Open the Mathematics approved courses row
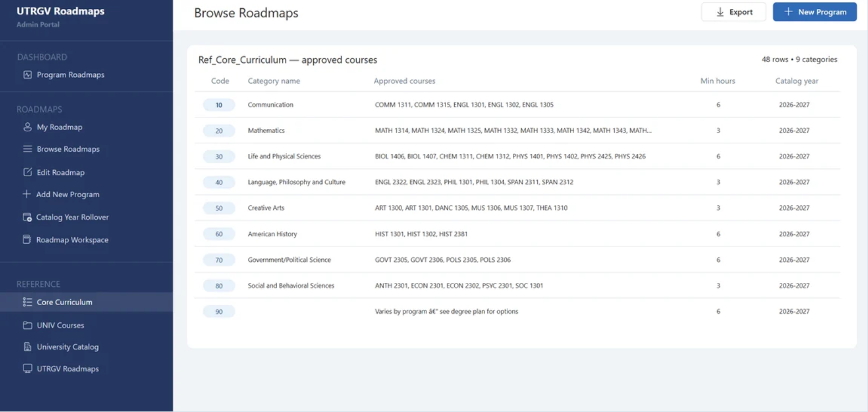Viewport: 868px width, 412px height. click(517, 131)
